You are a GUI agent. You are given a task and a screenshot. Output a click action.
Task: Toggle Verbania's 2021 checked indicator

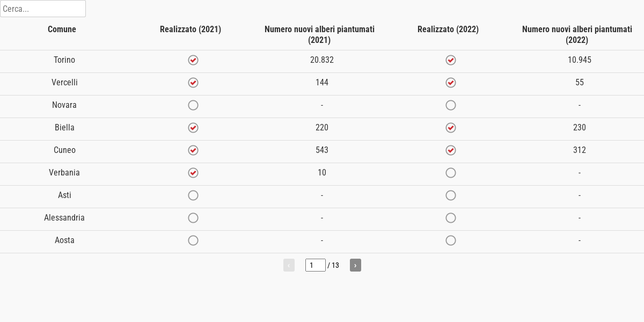[x=193, y=173]
